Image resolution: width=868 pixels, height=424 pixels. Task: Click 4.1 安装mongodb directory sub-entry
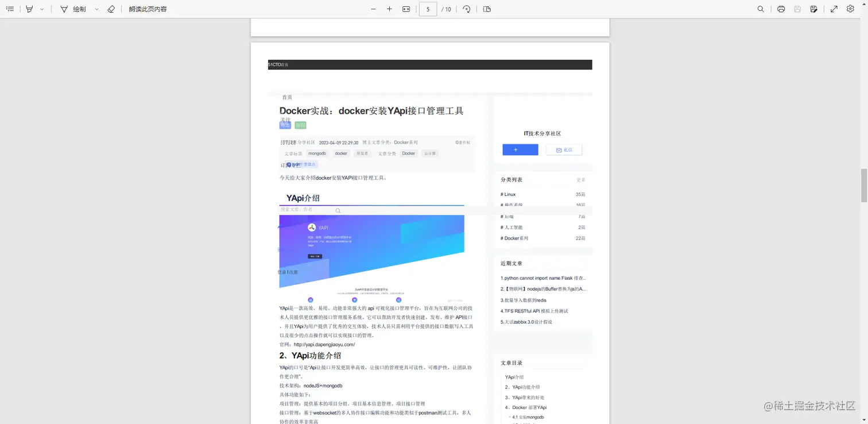(528, 417)
